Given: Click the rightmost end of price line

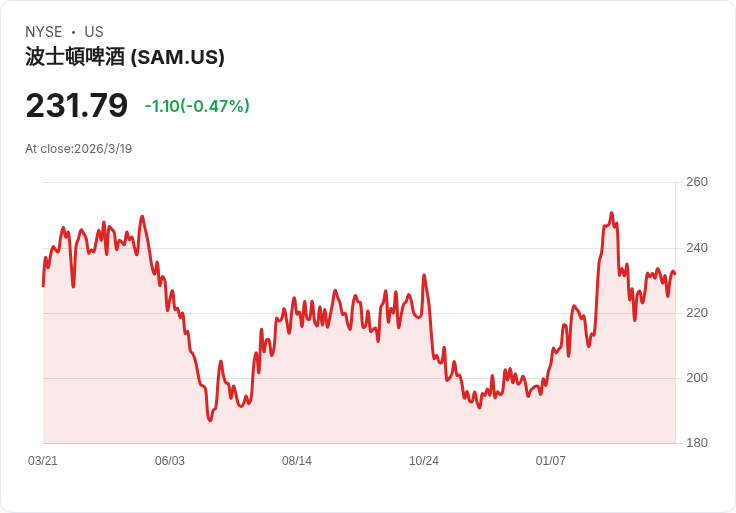Looking at the screenshot, I should (x=675, y=274).
